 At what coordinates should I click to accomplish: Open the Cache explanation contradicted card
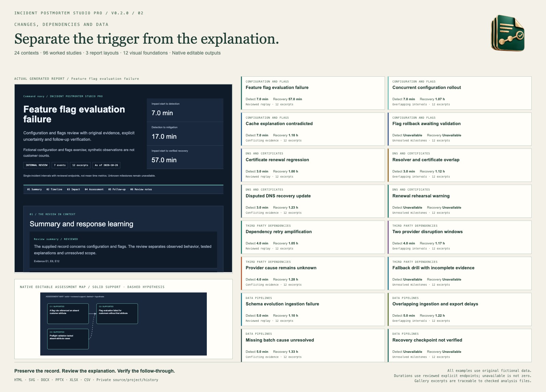(x=313, y=129)
